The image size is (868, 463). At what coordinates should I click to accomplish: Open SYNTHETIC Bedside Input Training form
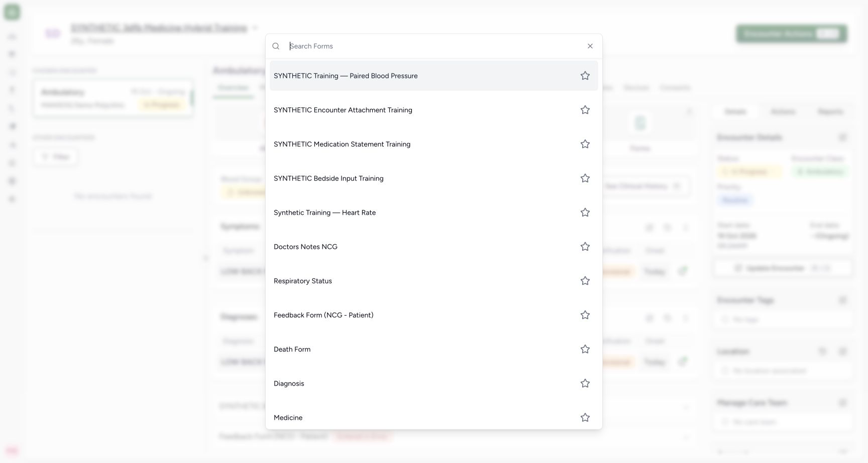coord(434,178)
